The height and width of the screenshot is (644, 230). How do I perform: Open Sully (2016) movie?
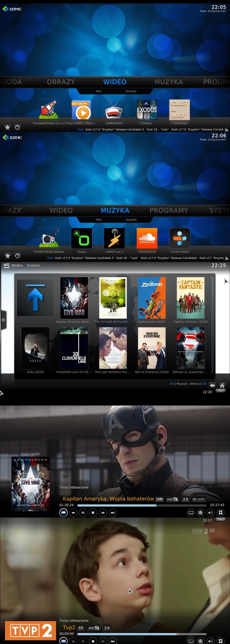(35, 348)
